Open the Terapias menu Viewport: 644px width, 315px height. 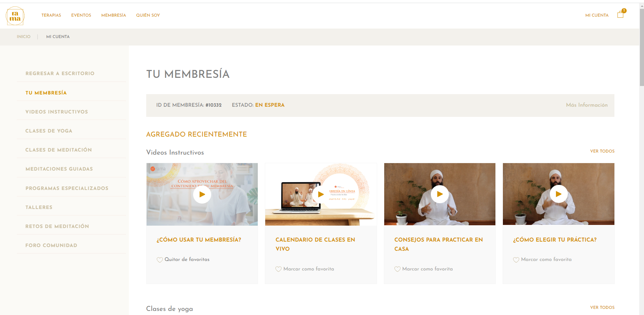tap(51, 15)
